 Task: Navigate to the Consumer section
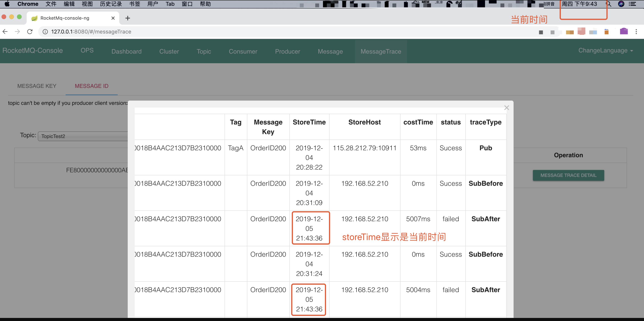point(243,52)
